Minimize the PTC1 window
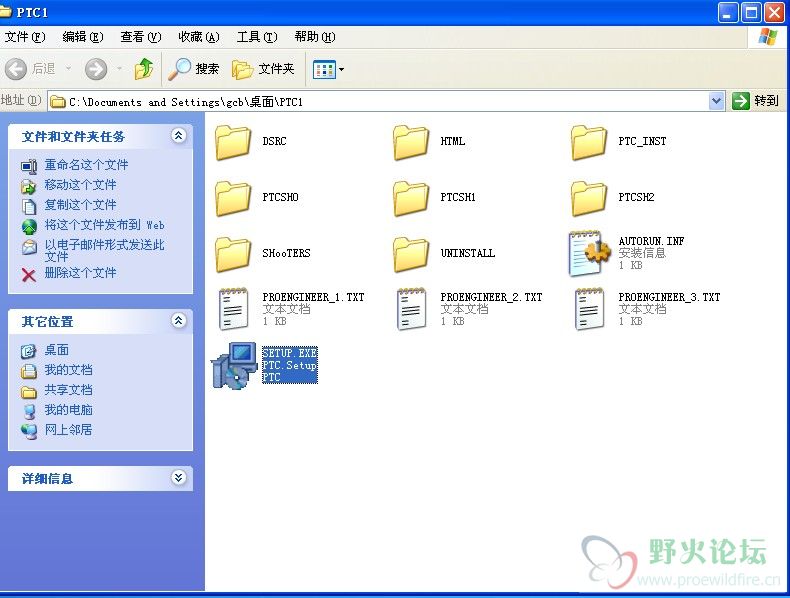The width and height of the screenshot is (790, 598). [x=728, y=12]
